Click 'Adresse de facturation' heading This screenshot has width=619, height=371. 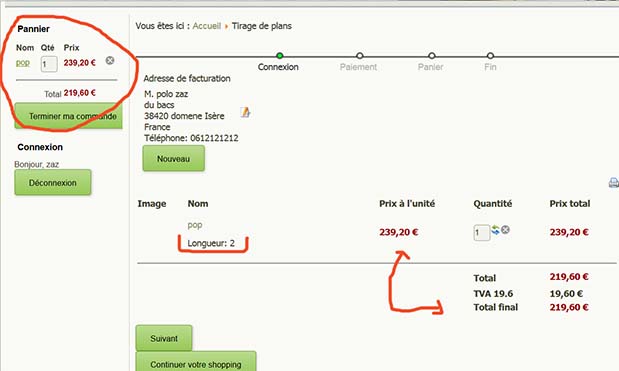187,78
